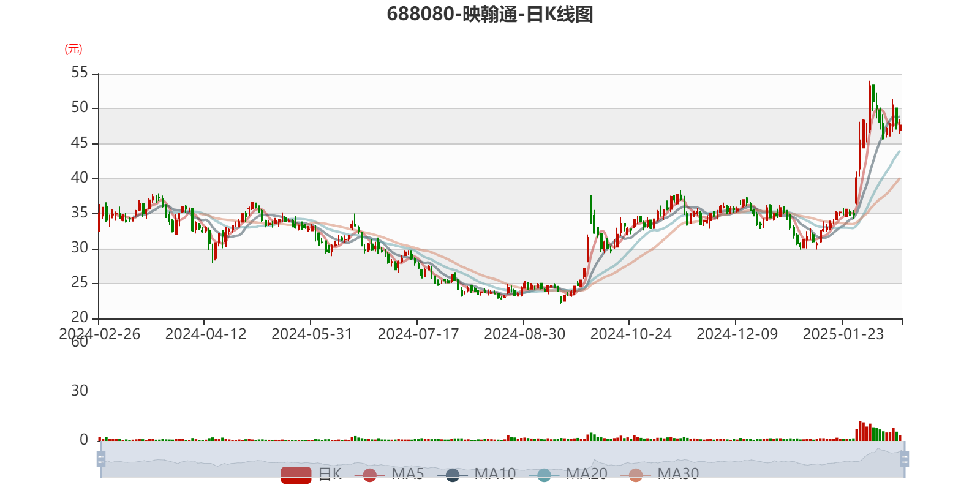Click the 0 label on the volume axis
980x490 pixels.
(x=84, y=440)
